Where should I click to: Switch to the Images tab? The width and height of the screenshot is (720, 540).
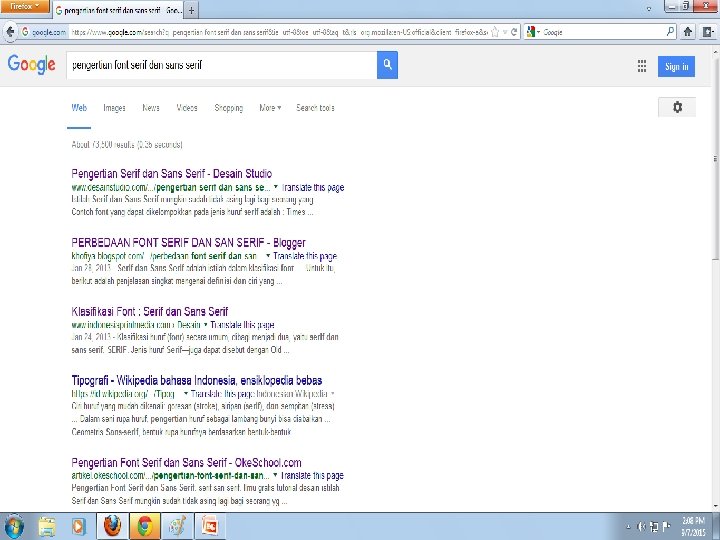click(114, 108)
